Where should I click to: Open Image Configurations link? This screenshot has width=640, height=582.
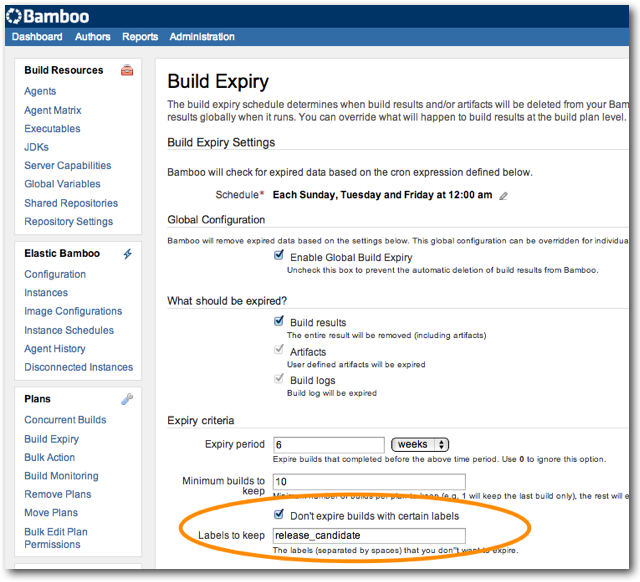[73, 311]
